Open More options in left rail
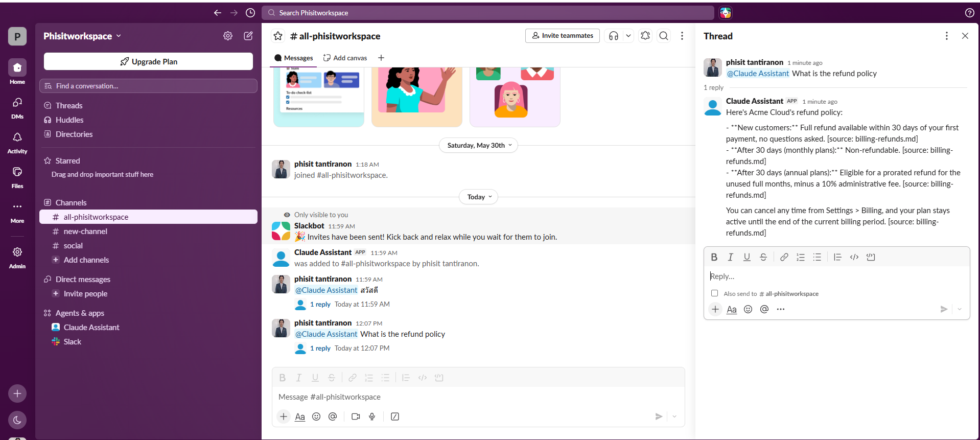Image resolution: width=980 pixels, height=440 pixels. click(x=17, y=212)
